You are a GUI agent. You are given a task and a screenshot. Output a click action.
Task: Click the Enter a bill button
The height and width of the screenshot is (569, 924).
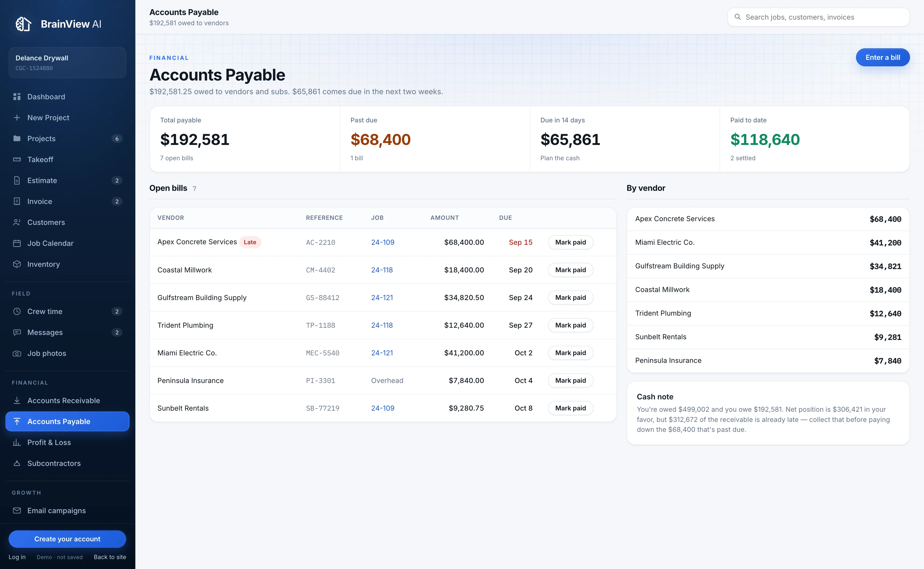coord(883,57)
